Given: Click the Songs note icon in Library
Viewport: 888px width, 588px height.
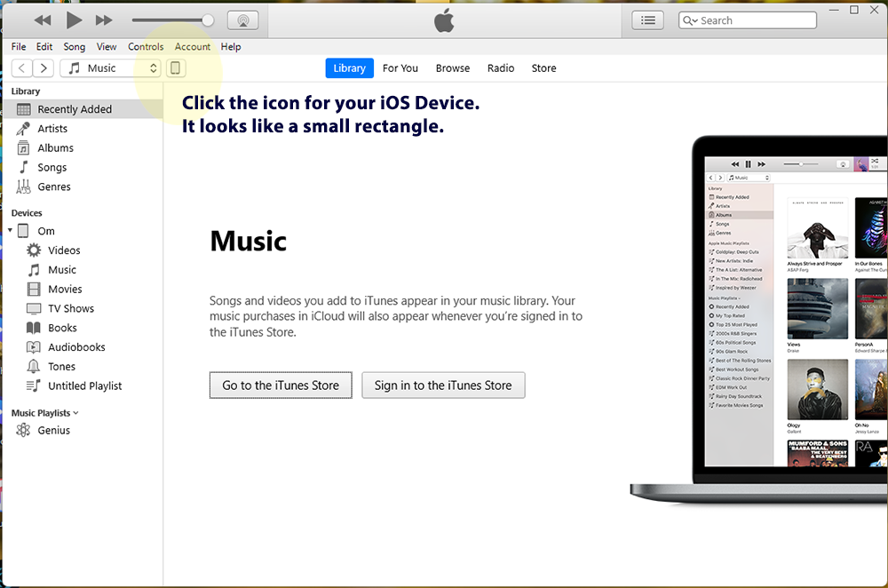Looking at the screenshot, I should 23,167.
